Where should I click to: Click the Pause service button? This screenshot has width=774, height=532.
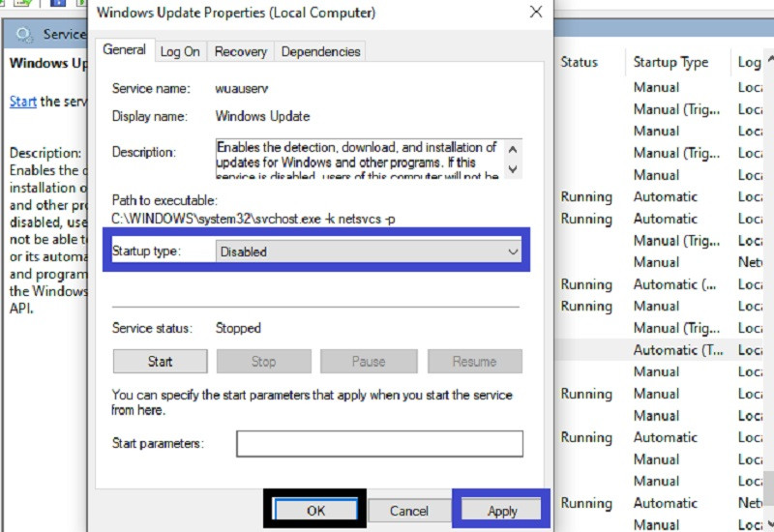(x=368, y=361)
